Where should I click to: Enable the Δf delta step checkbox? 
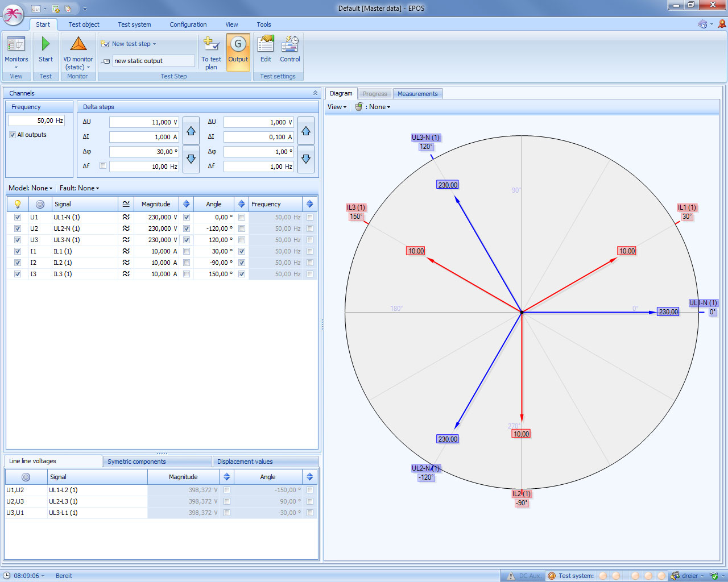pyautogui.click(x=103, y=166)
